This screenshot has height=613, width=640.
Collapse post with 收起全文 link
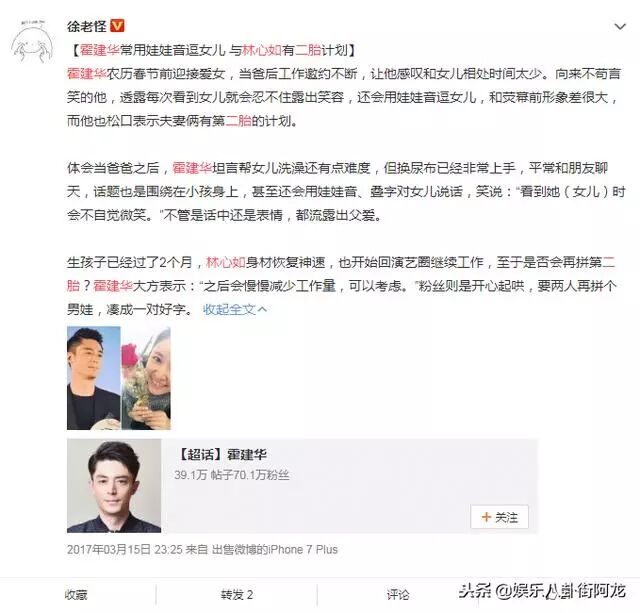coord(235,309)
